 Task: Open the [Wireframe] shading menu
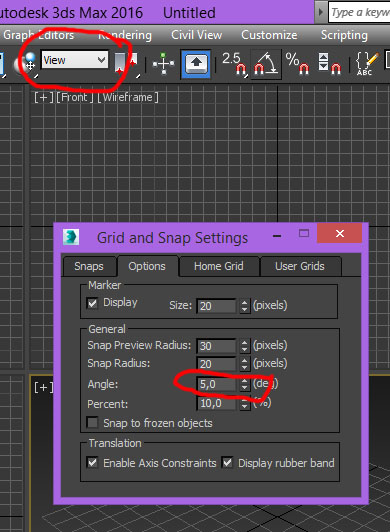[128, 97]
